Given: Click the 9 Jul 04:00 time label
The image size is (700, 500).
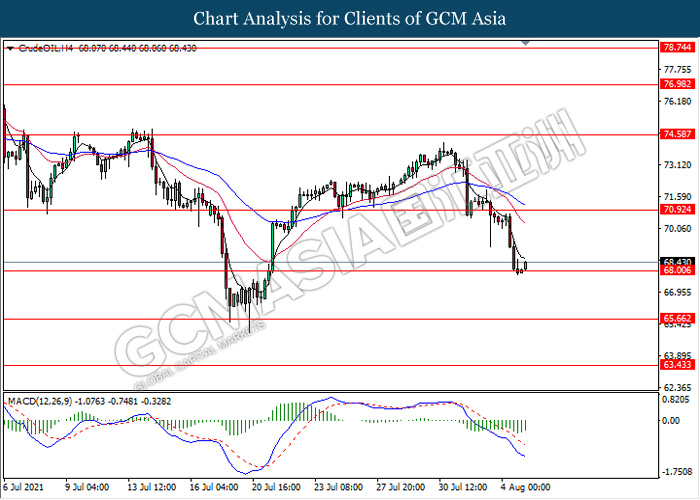Looking at the screenshot, I should pyautogui.click(x=87, y=487).
